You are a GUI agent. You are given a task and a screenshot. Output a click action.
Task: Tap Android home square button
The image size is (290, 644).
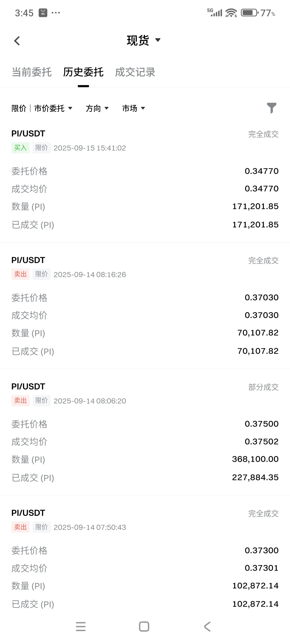click(144, 626)
